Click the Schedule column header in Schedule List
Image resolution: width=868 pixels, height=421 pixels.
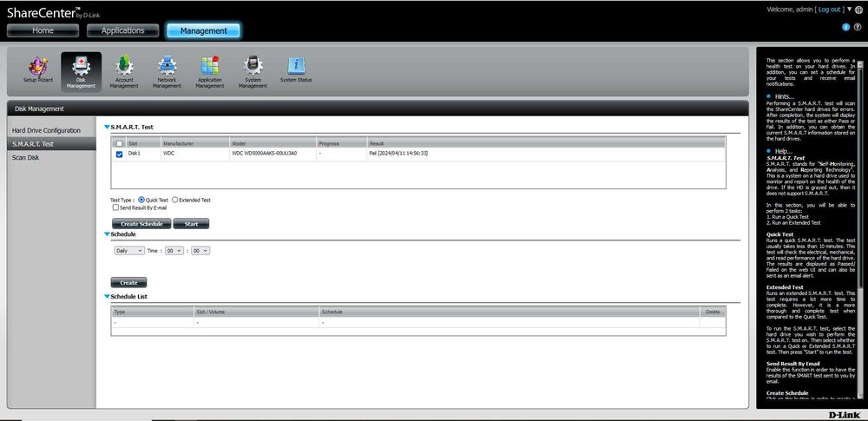click(510, 312)
